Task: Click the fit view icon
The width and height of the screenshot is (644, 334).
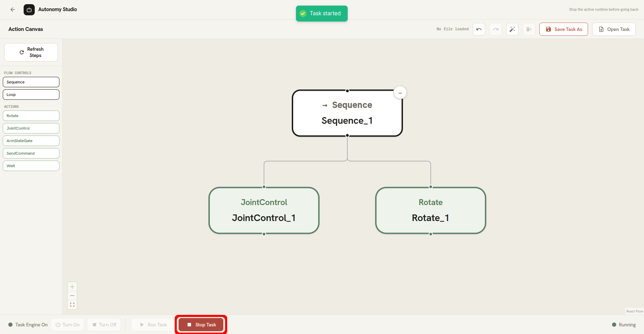Action: (72, 305)
